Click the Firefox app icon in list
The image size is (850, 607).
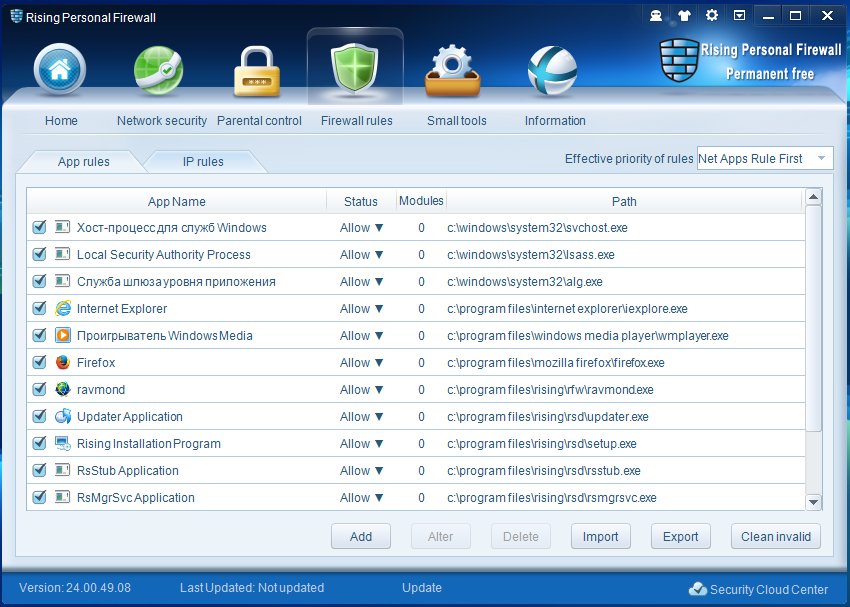(63, 362)
